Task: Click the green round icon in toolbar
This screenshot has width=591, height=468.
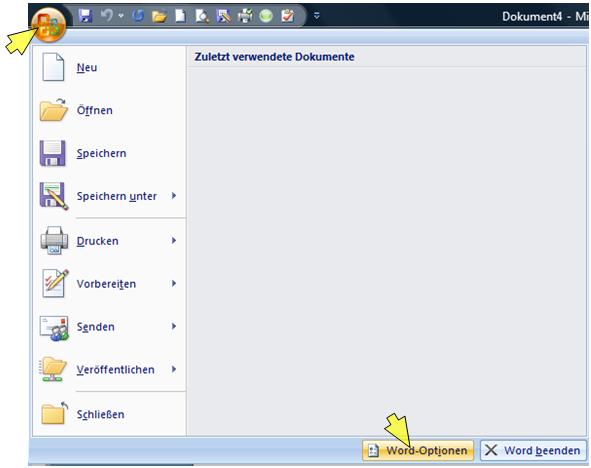Action: pyautogui.click(x=266, y=16)
